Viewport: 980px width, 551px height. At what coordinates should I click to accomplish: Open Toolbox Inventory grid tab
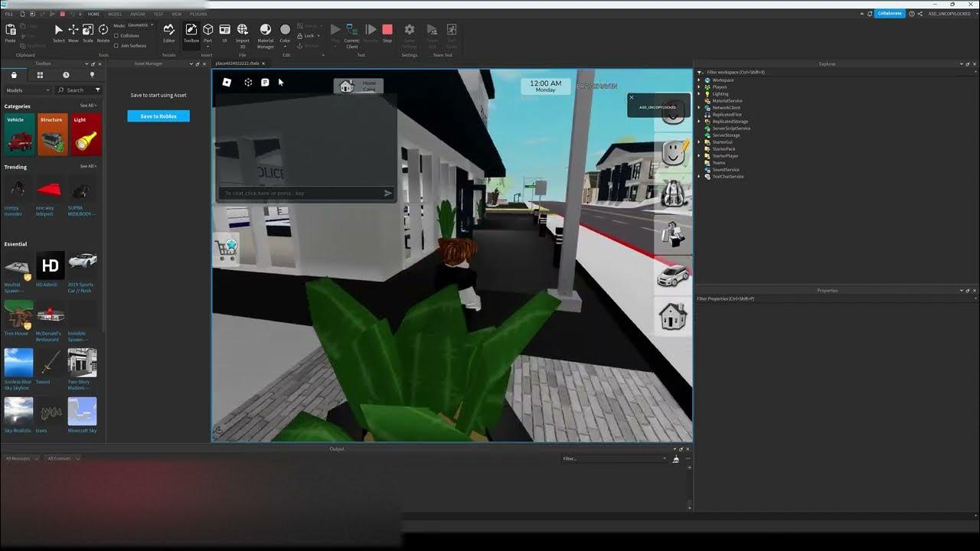[x=40, y=75]
